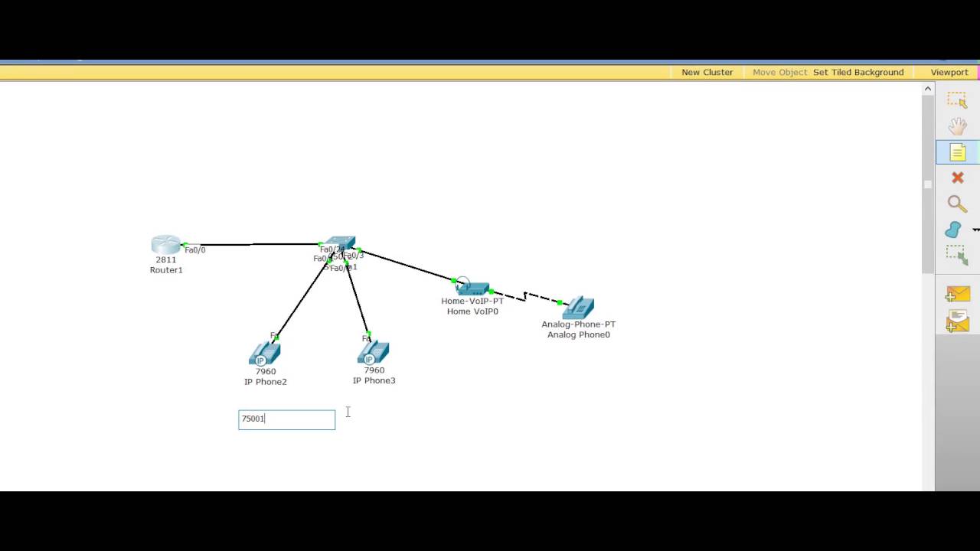The width and height of the screenshot is (980, 551).
Task: Select the 2811 Router1 device
Action: tap(165, 245)
